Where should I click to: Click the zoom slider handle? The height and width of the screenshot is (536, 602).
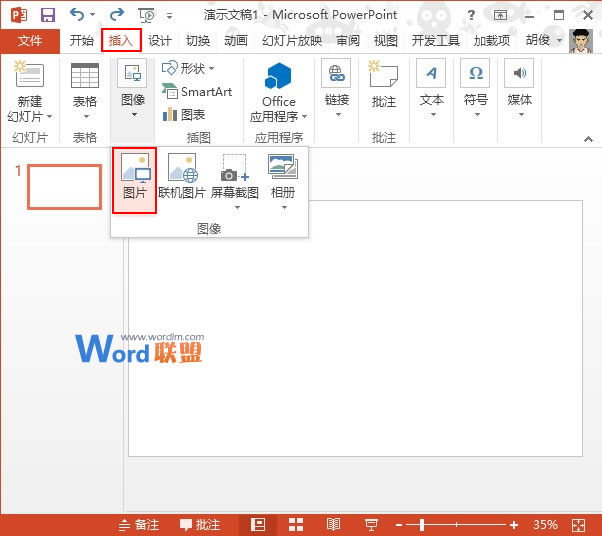[x=422, y=524]
